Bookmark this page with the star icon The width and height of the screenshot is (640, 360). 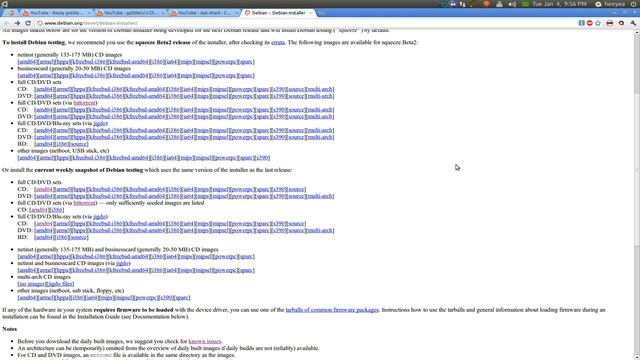pyautogui.click(x=598, y=23)
